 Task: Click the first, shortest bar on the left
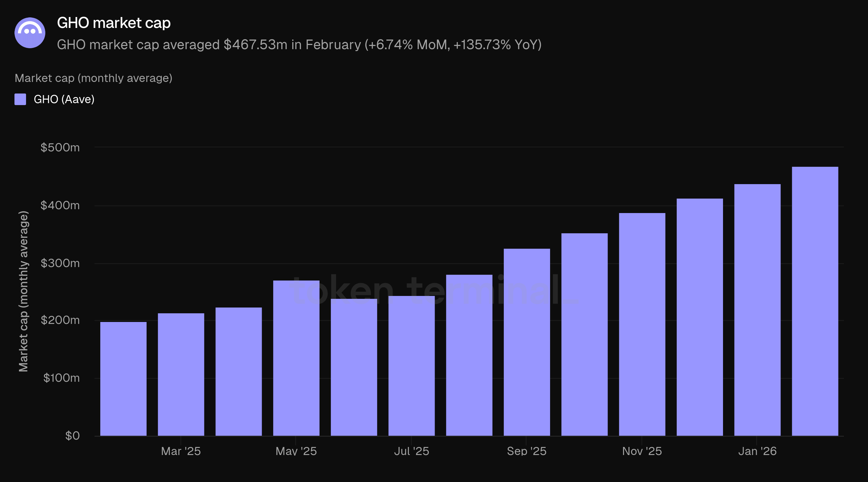(x=123, y=379)
